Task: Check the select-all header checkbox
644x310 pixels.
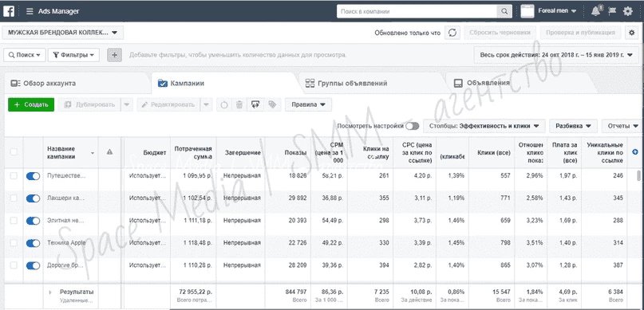Action: [14, 152]
